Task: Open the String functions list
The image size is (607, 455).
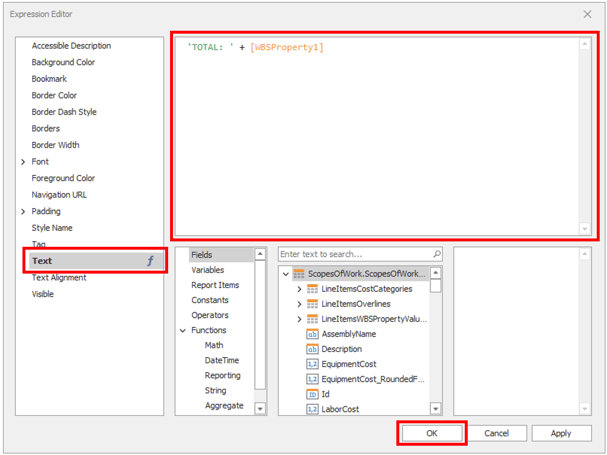Action: click(216, 390)
